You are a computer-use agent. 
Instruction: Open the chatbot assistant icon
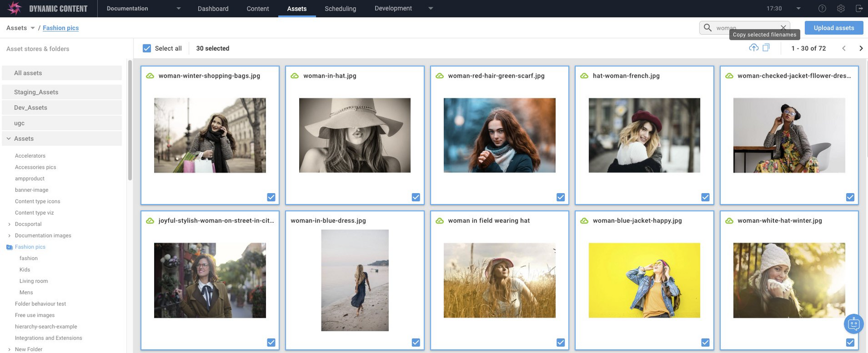pyautogui.click(x=854, y=324)
